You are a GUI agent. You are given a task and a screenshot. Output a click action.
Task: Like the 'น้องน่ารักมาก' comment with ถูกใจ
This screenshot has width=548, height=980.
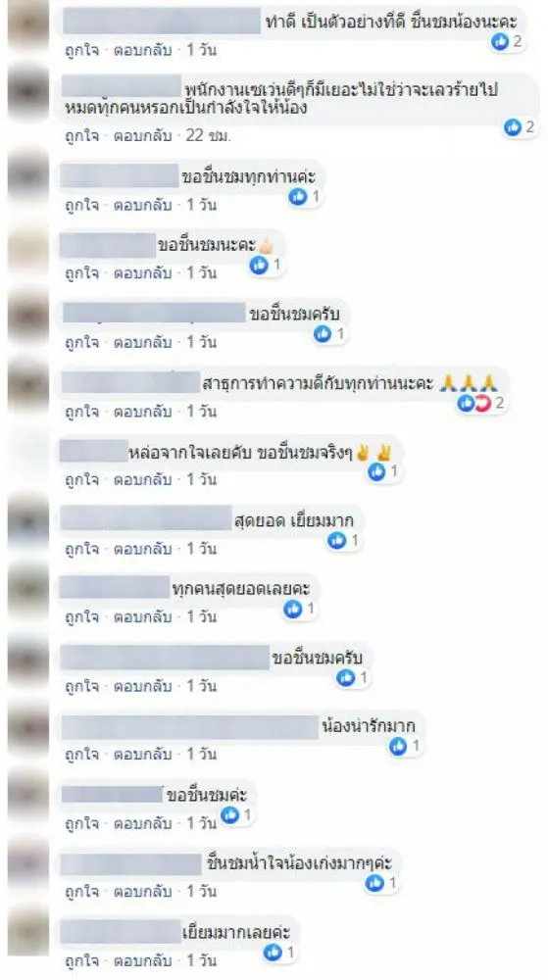(81, 755)
